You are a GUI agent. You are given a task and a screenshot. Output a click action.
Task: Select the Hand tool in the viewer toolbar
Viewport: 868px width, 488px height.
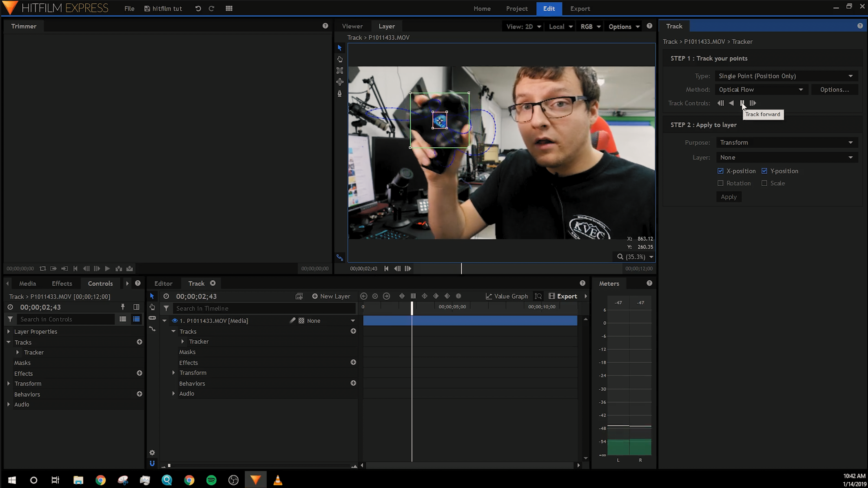coord(340,59)
